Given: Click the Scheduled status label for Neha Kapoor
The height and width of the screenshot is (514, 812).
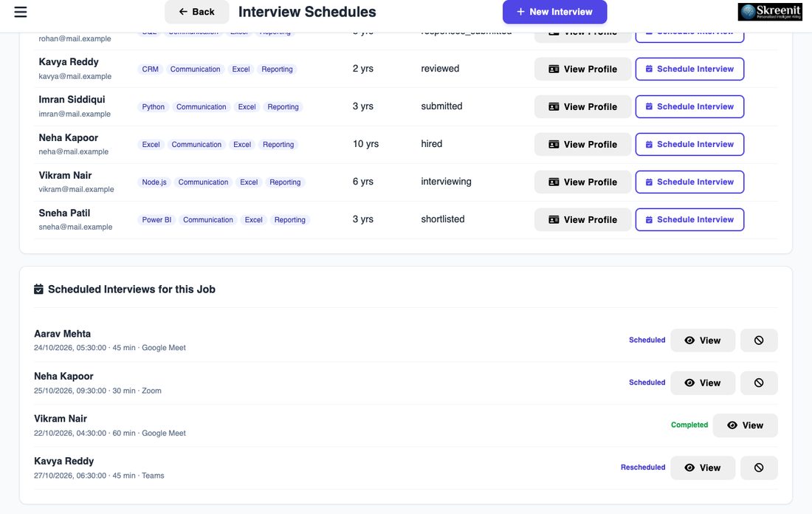Looking at the screenshot, I should (x=647, y=383).
